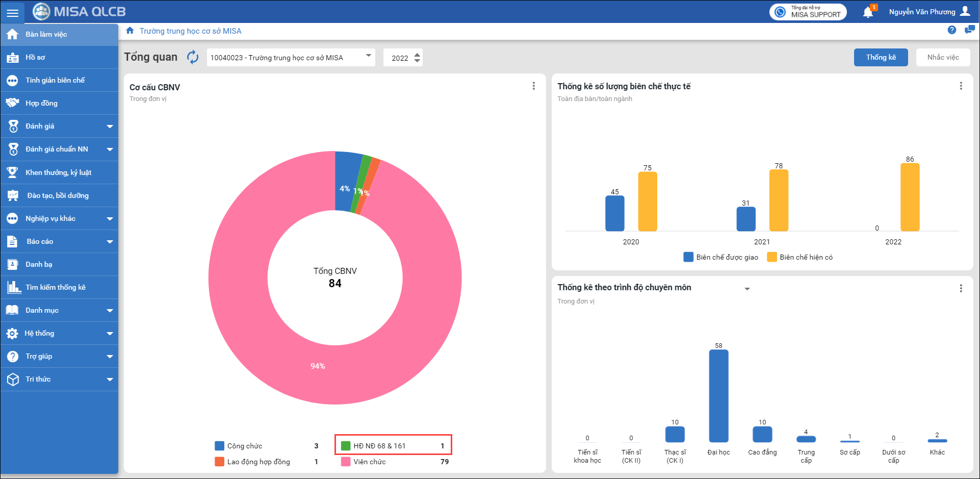Click the home icon in breadcrumb
The image size is (980, 479).
(130, 31)
